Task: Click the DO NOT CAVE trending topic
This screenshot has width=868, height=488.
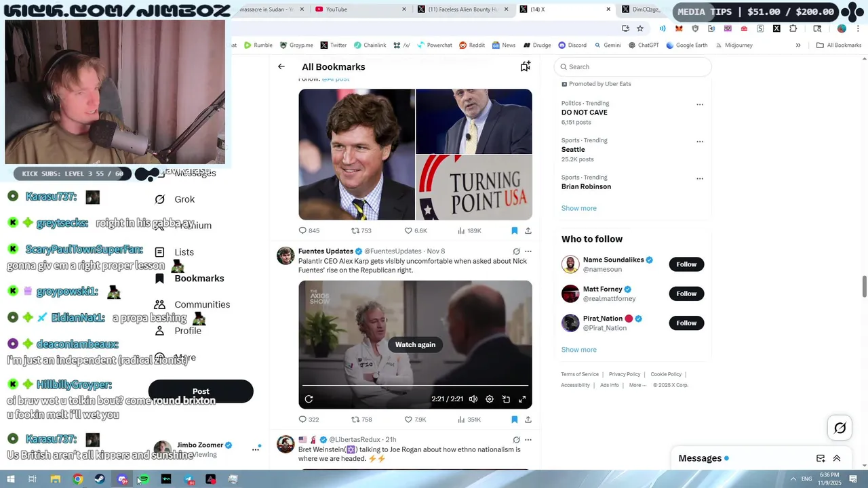Action: click(x=585, y=113)
